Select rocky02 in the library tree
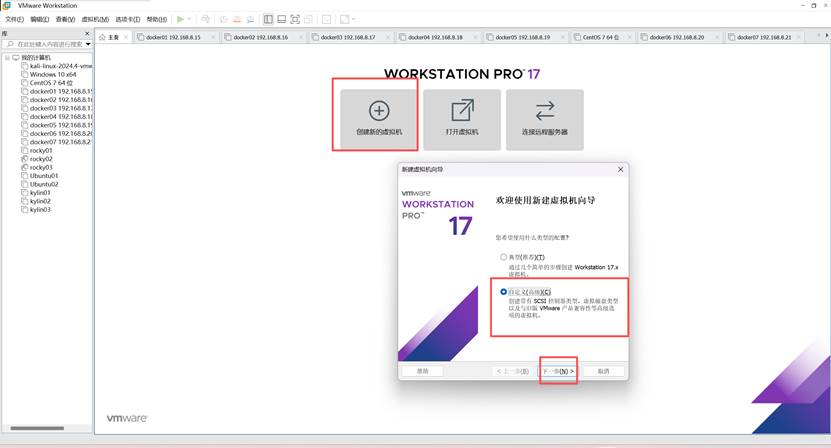 pos(37,159)
